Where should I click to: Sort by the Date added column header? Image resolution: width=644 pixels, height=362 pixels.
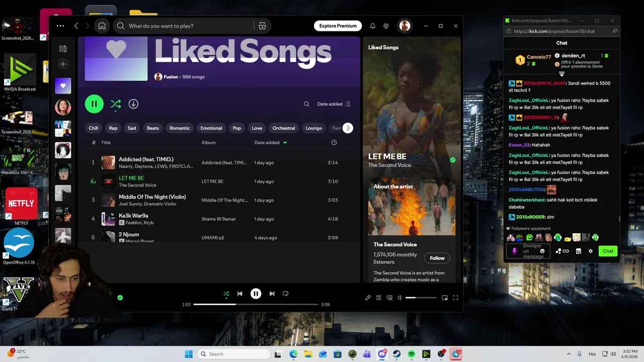[271, 142]
